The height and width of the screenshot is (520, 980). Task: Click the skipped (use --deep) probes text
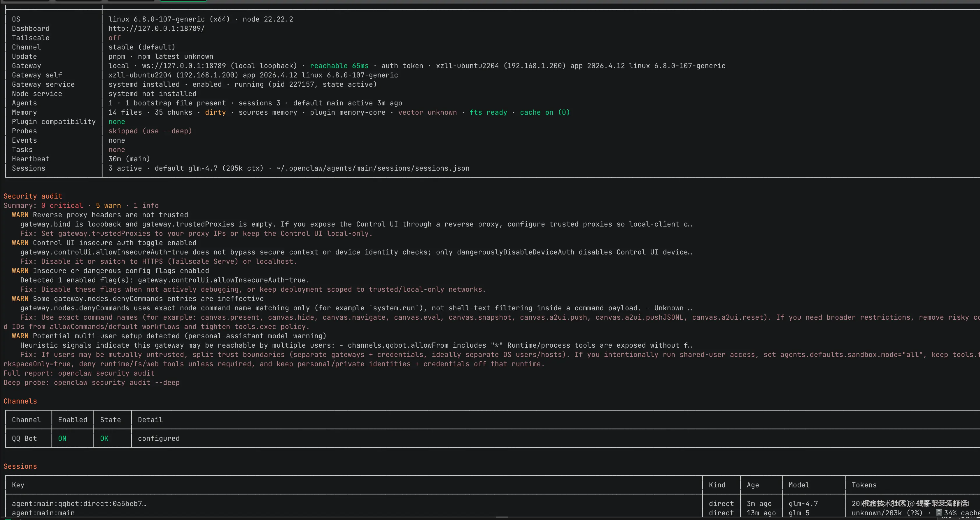click(150, 131)
